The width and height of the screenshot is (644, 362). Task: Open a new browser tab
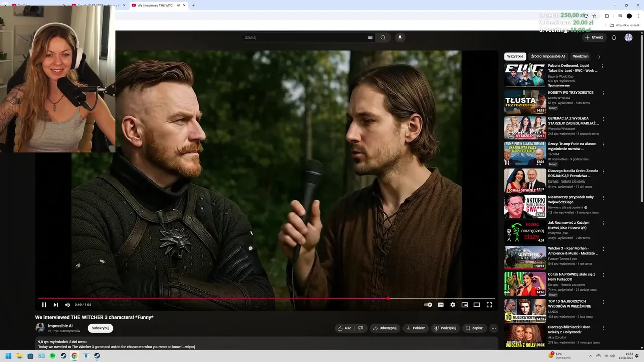193,5
